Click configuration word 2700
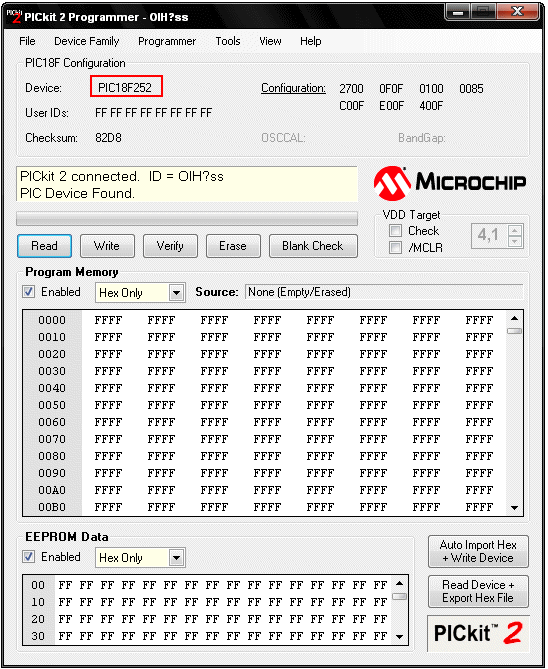 click(x=351, y=89)
